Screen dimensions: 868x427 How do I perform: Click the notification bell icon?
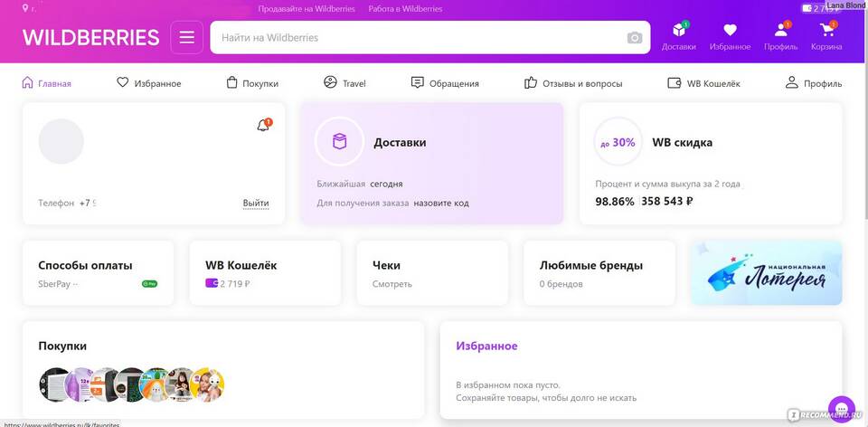pos(263,126)
